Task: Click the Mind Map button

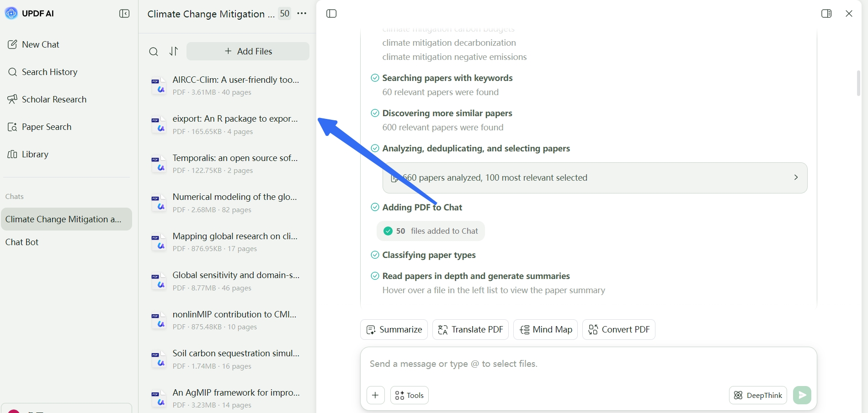Action: click(x=546, y=329)
